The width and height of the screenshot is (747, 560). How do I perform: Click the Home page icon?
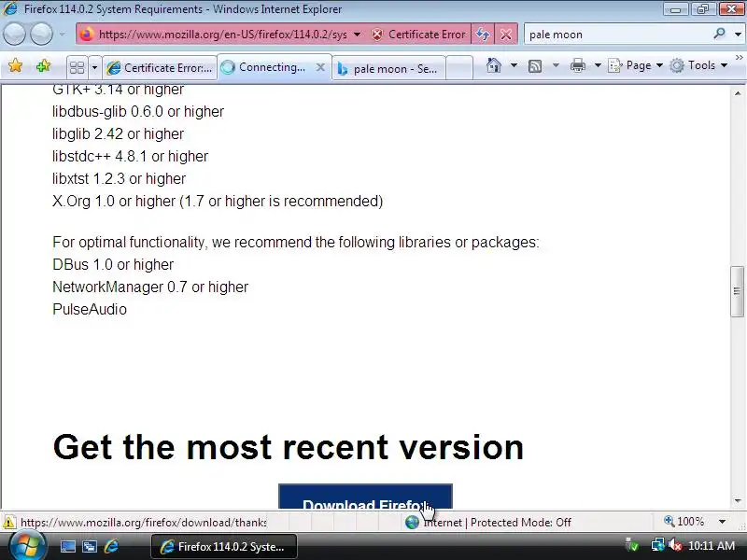click(x=494, y=65)
